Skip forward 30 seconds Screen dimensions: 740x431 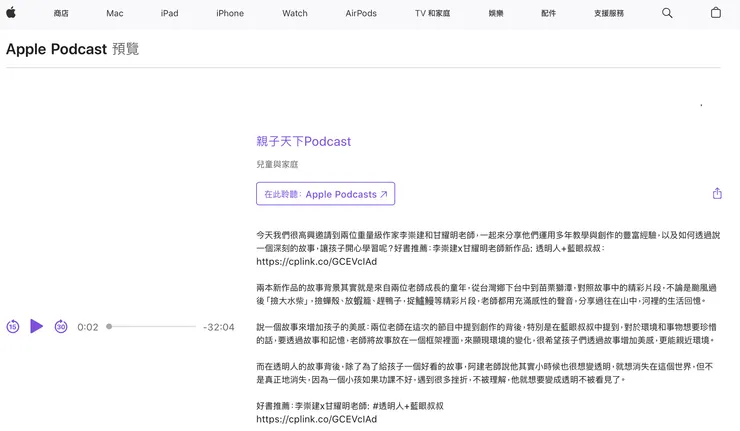pyautogui.click(x=61, y=326)
